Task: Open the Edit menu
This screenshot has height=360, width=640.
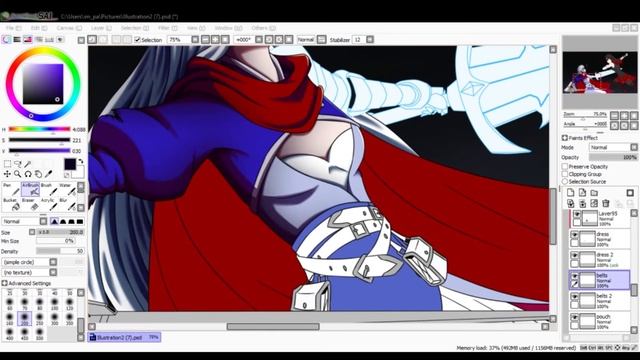Action: [39, 28]
